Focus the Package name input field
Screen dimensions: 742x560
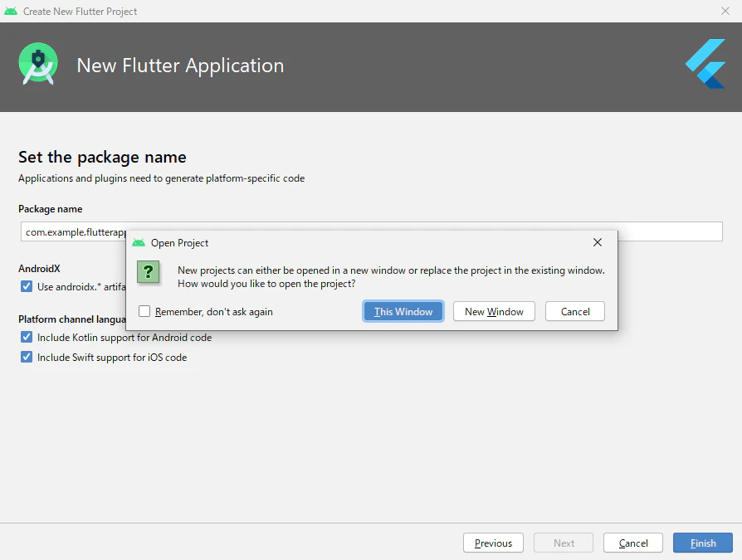[x=372, y=231]
